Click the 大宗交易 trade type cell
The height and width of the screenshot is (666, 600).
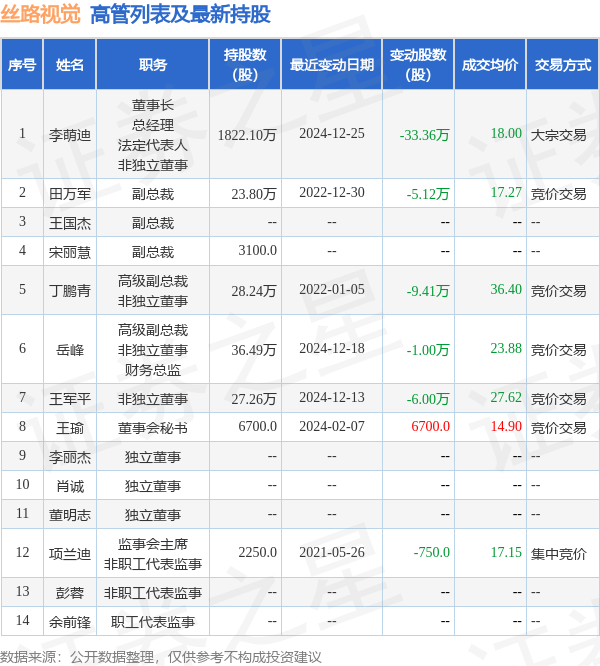tap(558, 134)
